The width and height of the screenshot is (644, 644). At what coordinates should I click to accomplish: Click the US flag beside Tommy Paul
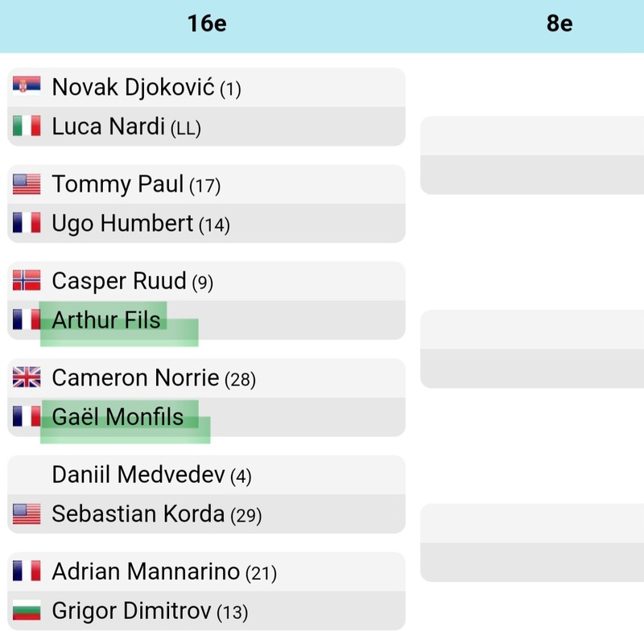tap(27, 184)
